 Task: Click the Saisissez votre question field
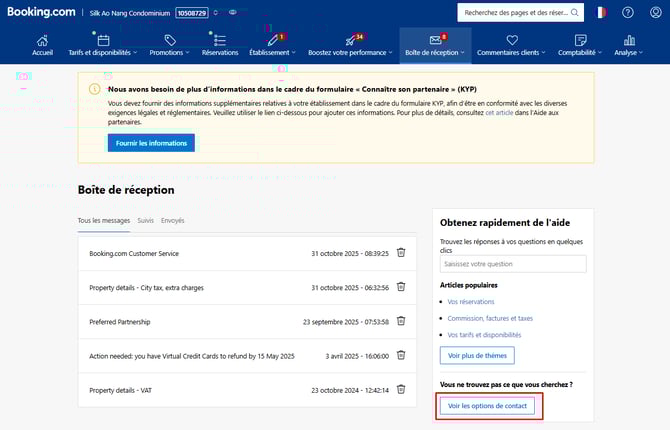(512, 264)
